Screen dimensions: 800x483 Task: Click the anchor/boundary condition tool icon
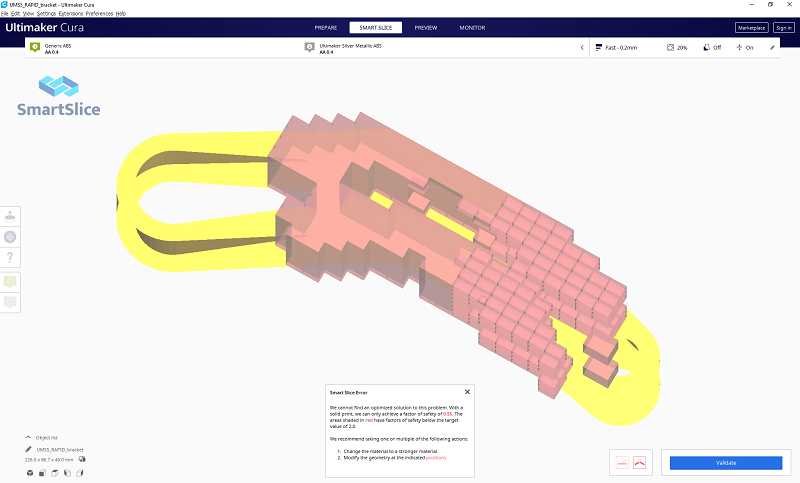[x=10, y=215]
